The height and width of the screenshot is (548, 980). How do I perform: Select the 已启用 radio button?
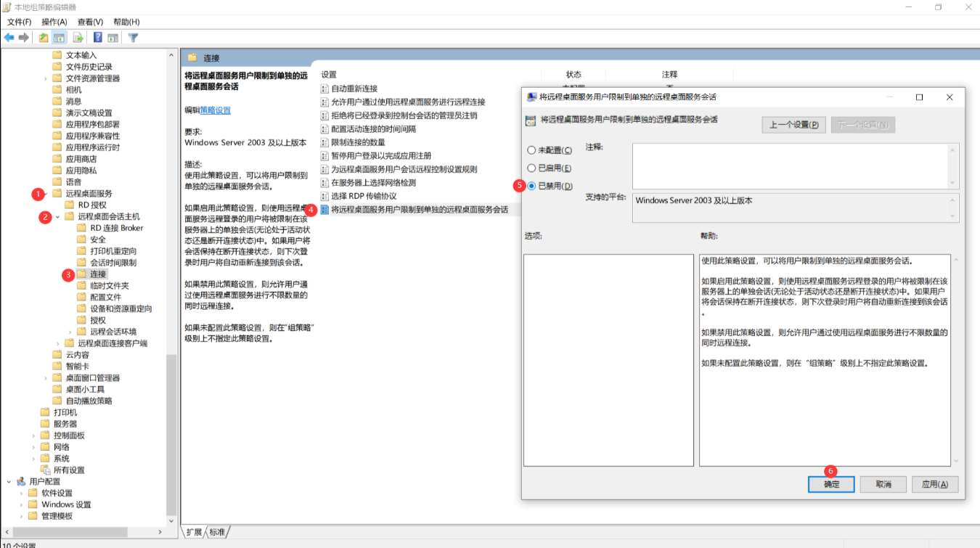point(532,168)
